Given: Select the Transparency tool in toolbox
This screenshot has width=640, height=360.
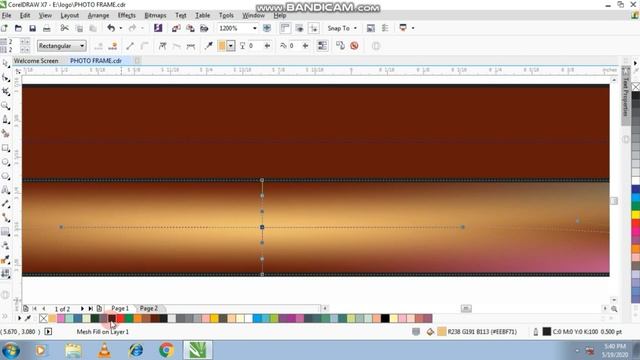Looking at the screenshot, I should coord(5,245).
